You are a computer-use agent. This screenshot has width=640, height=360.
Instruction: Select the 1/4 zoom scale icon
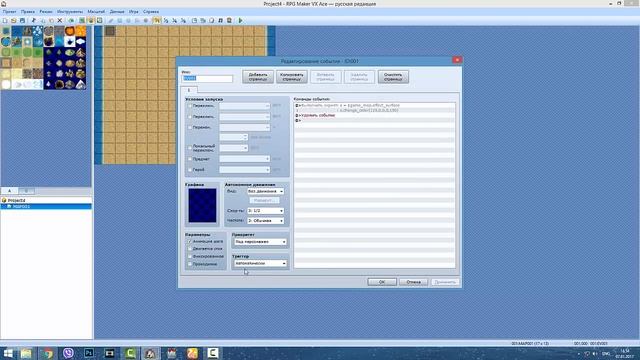pos(174,20)
